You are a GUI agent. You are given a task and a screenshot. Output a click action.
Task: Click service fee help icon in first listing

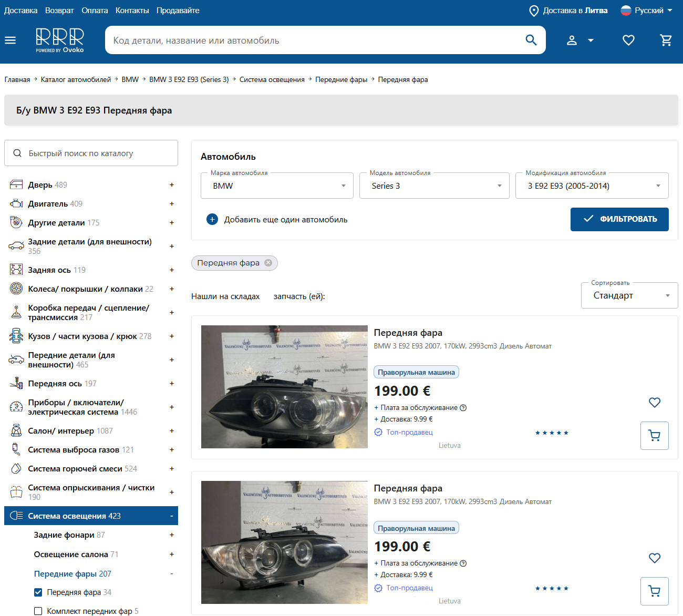click(463, 408)
